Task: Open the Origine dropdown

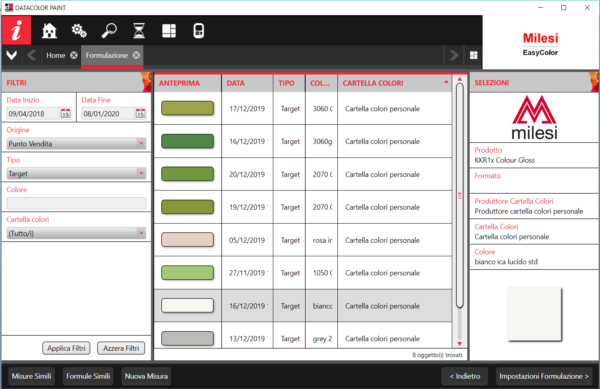Action: pos(76,143)
